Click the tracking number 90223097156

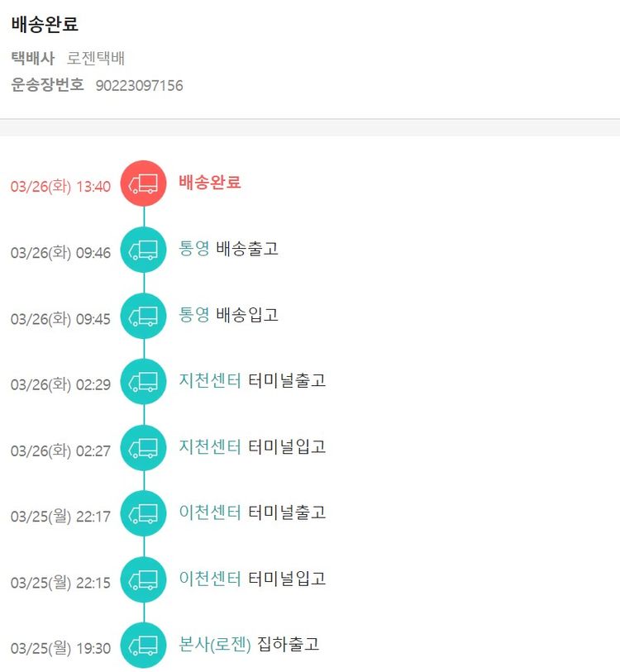click(139, 85)
